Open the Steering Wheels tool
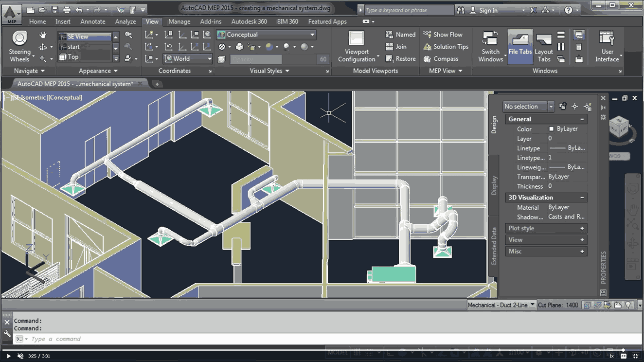Screen dimensions: 644x362 pyautogui.click(x=19, y=46)
